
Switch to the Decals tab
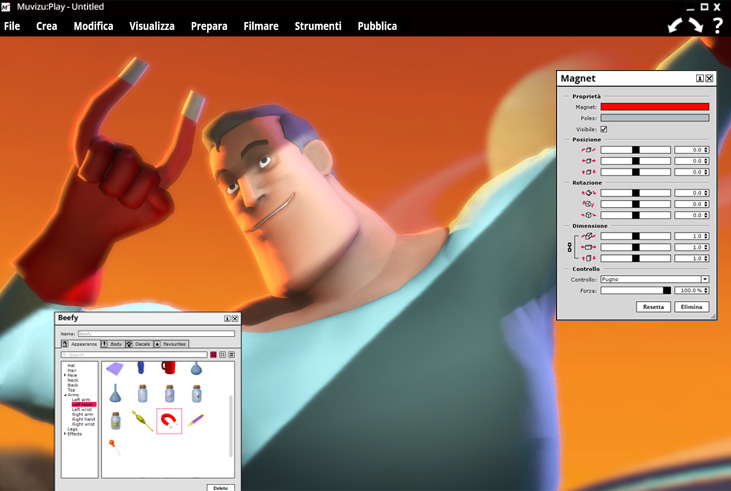coord(138,344)
